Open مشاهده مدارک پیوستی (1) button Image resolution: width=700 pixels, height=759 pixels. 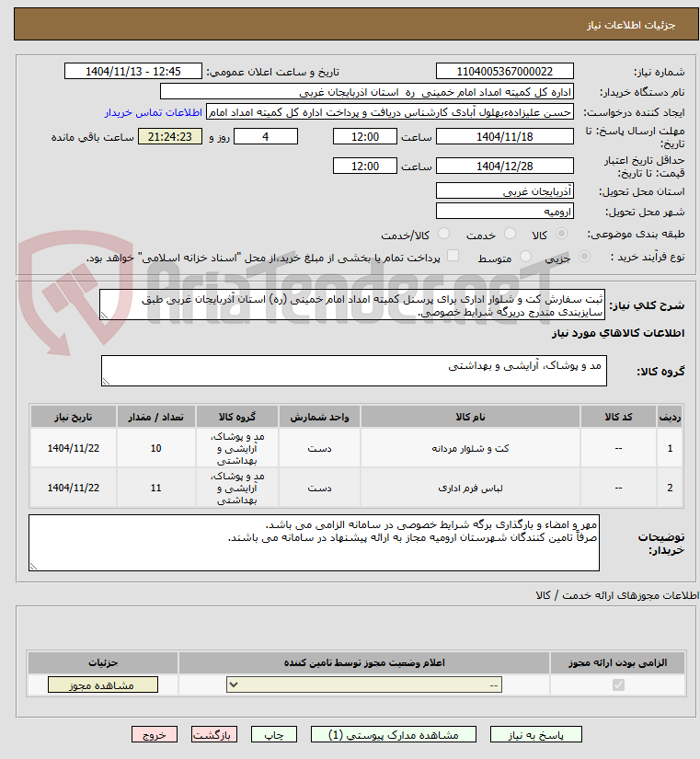pos(393,734)
